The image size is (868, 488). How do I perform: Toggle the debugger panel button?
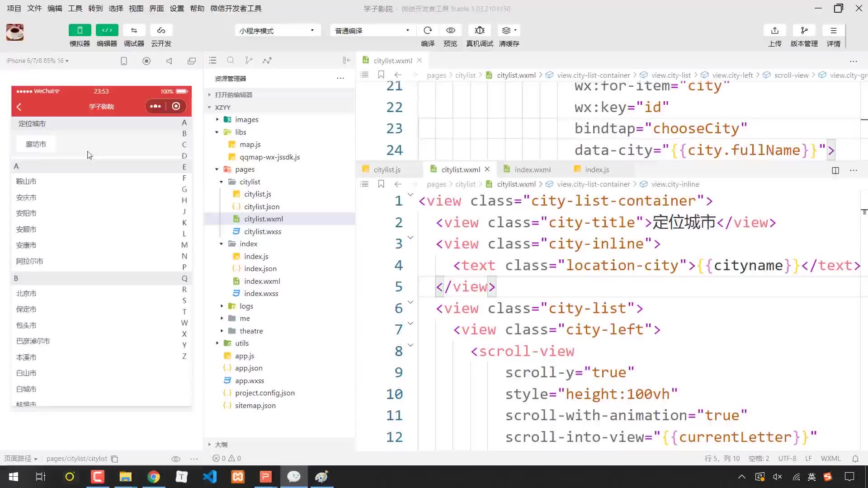tap(134, 30)
